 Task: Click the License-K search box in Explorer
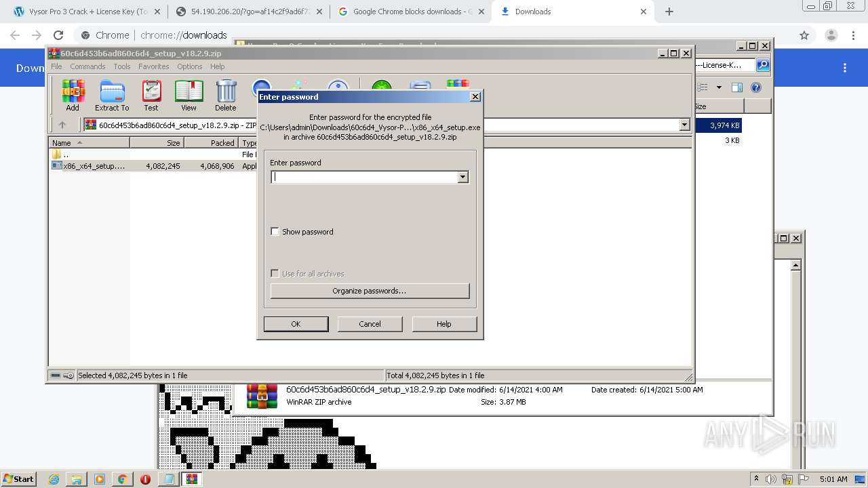click(724, 65)
